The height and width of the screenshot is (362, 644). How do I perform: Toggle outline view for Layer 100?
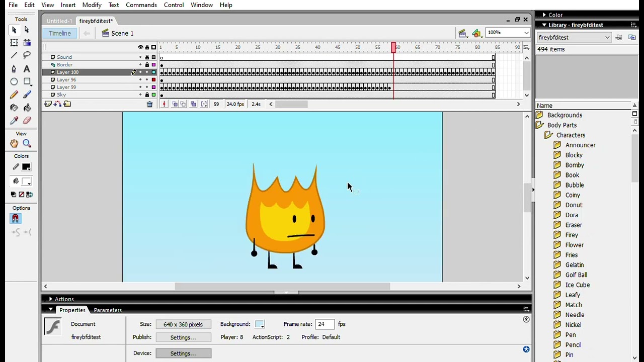[x=153, y=72]
